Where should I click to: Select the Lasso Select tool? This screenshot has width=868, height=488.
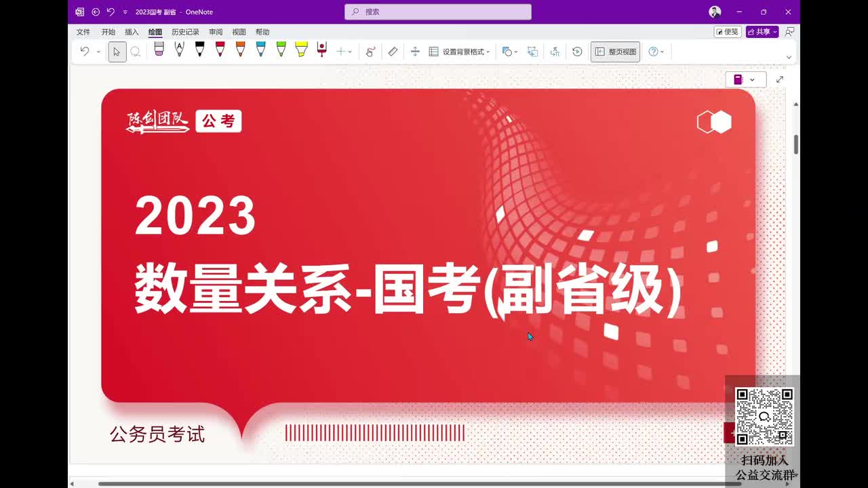[136, 52]
